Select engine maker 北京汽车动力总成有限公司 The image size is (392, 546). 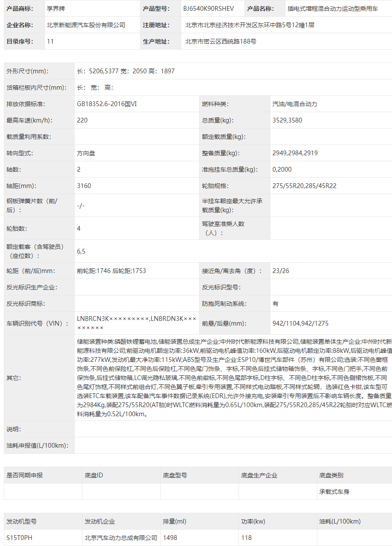(121, 538)
